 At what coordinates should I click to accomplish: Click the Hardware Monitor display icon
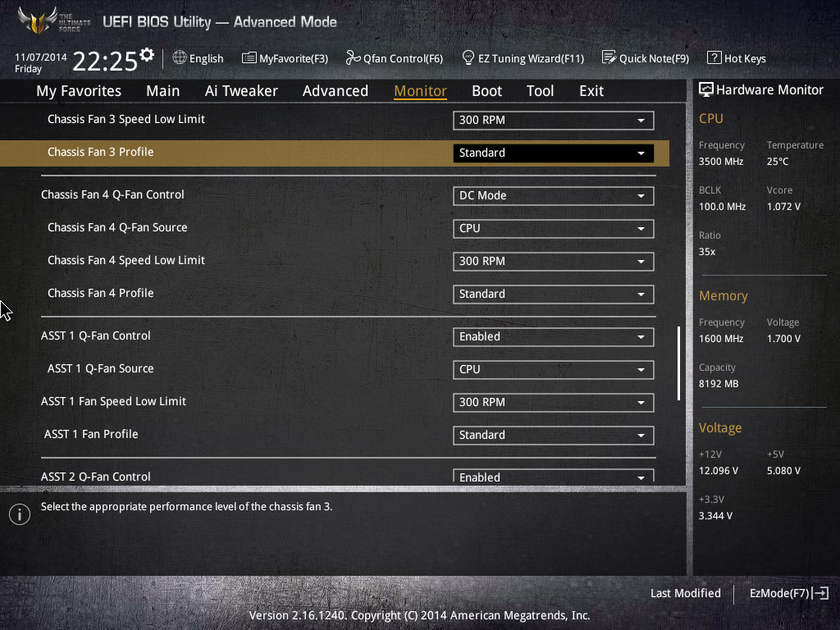point(706,89)
